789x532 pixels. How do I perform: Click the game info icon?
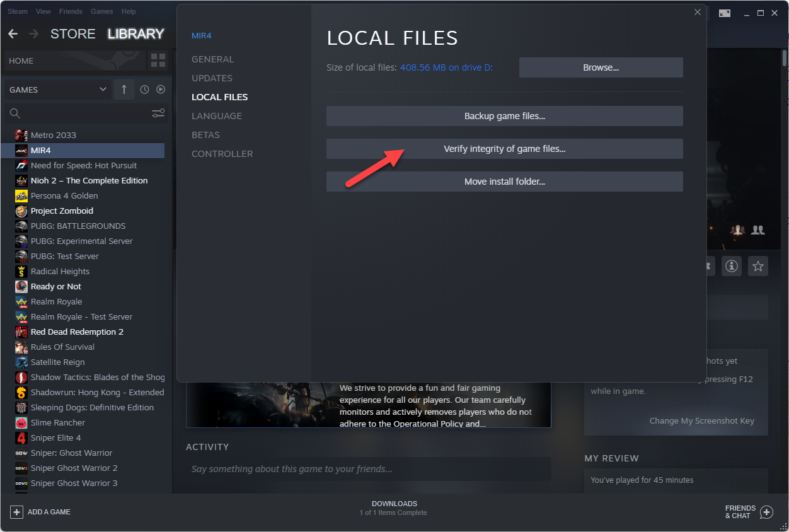(x=731, y=266)
